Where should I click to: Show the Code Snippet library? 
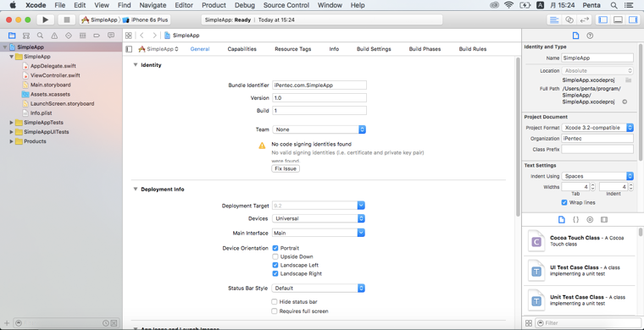coord(576,220)
